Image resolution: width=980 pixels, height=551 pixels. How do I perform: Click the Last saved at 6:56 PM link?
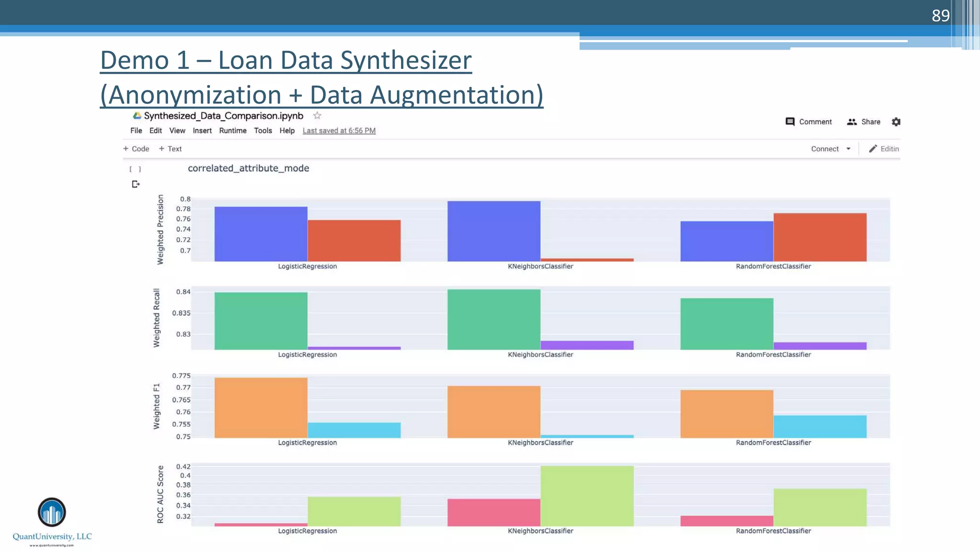(x=339, y=131)
